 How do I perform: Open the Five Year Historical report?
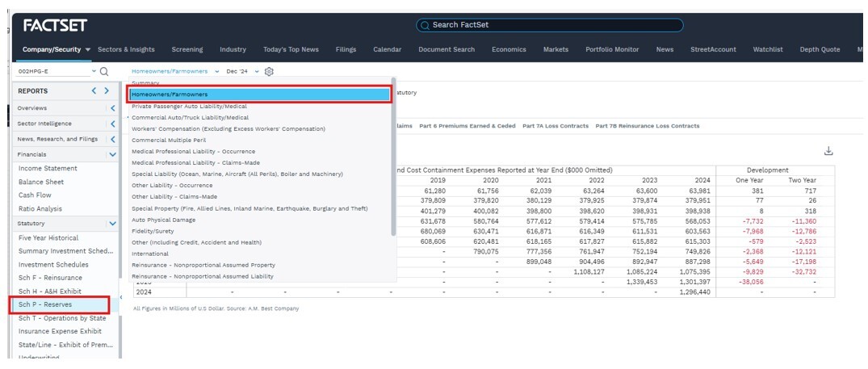[48, 238]
